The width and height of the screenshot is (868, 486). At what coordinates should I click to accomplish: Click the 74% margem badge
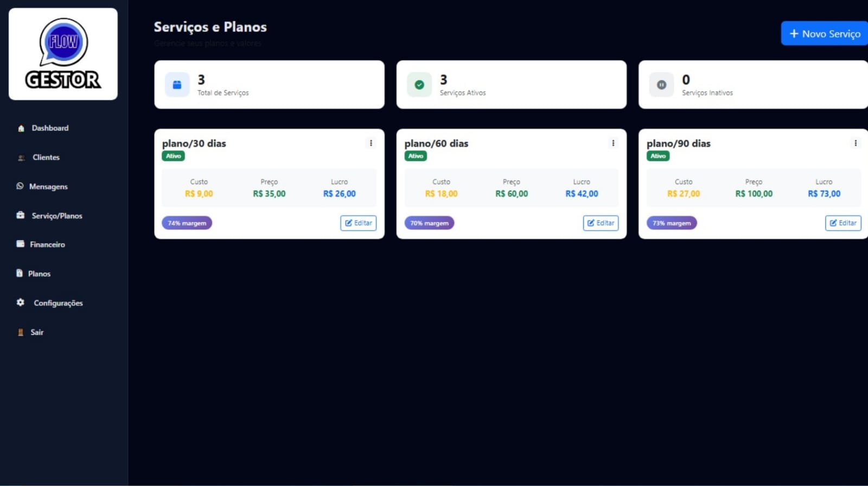[187, 223]
